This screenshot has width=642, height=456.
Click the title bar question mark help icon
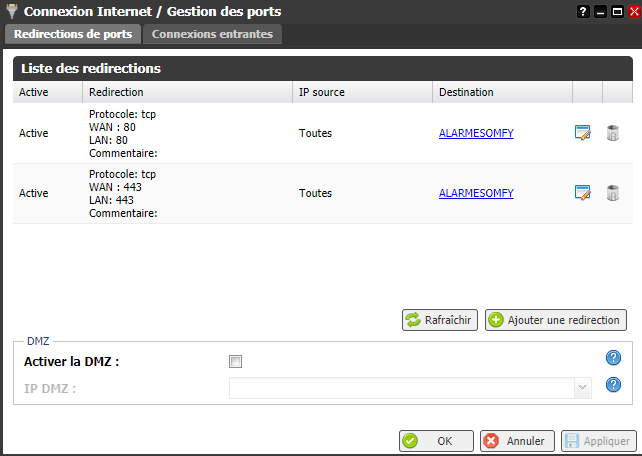click(583, 11)
